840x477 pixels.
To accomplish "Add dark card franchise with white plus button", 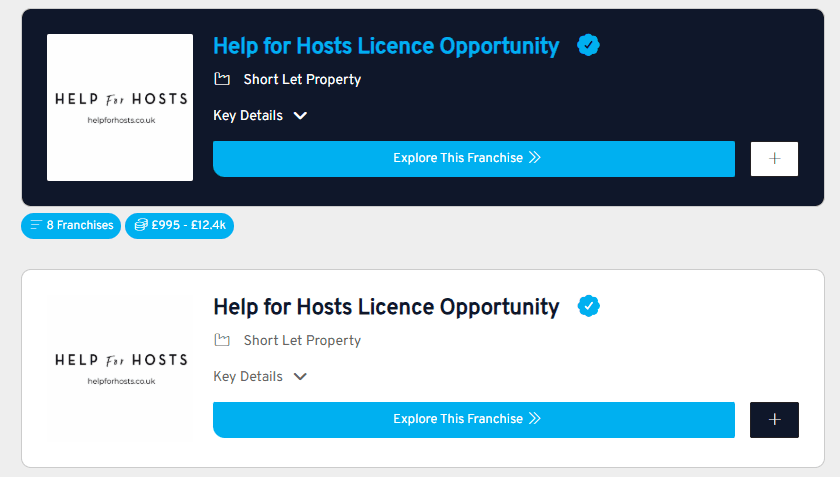I will [x=774, y=159].
